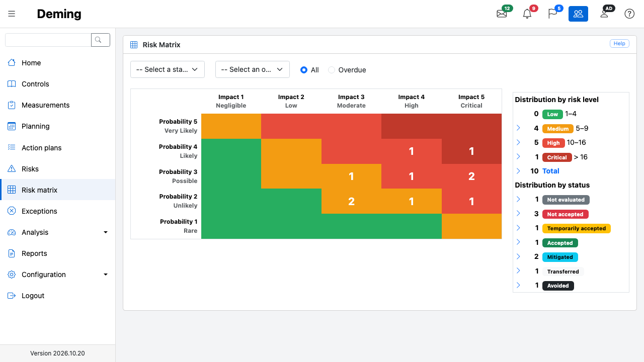Expand the Critical risk level row chevron
Screen dimensions: 644x362
[x=518, y=157]
